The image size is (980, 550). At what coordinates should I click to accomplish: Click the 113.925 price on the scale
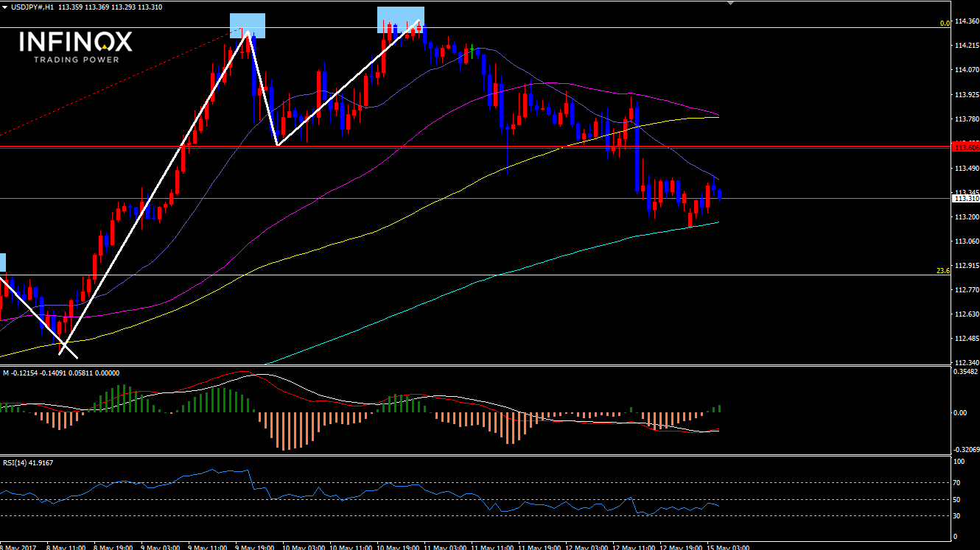(966, 95)
